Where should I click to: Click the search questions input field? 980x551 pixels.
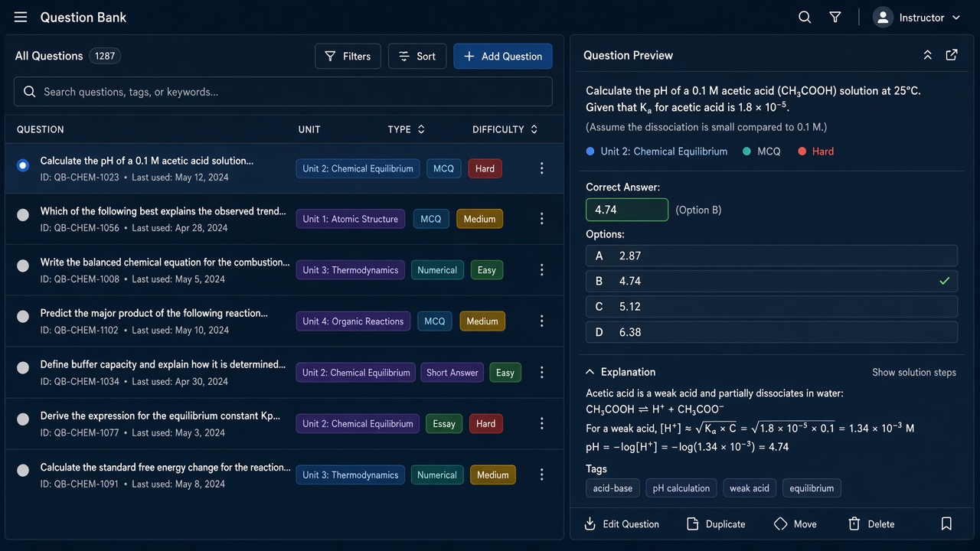[x=283, y=92]
